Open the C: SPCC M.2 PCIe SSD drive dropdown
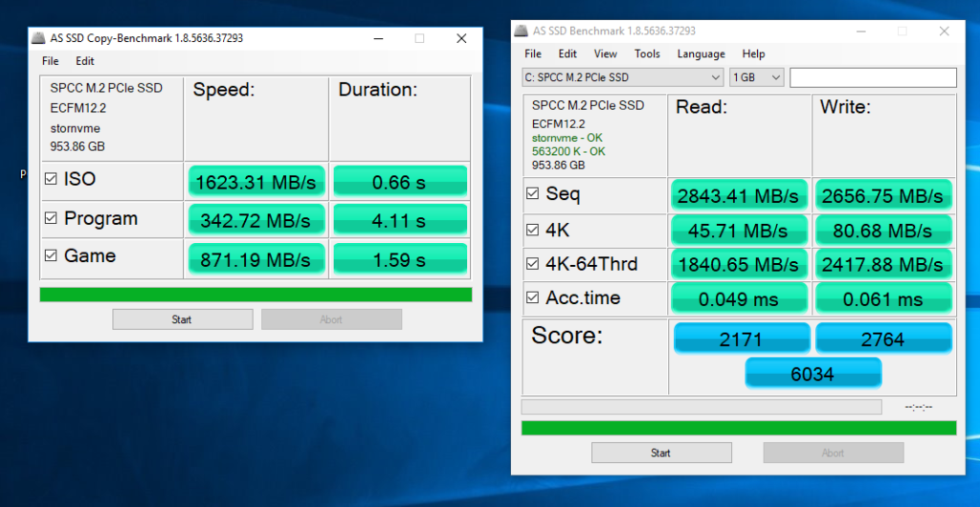The width and height of the screenshot is (980, 507). coord(622,77)
